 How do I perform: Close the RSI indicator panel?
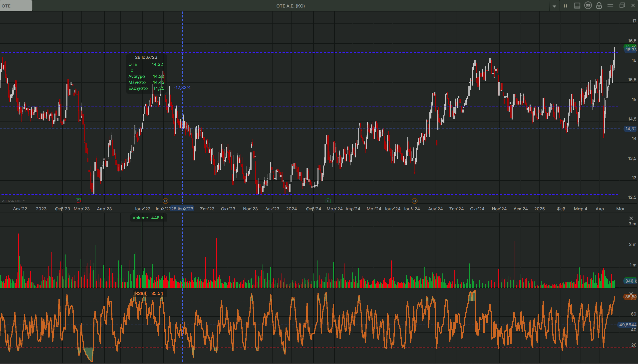point(631,294)
